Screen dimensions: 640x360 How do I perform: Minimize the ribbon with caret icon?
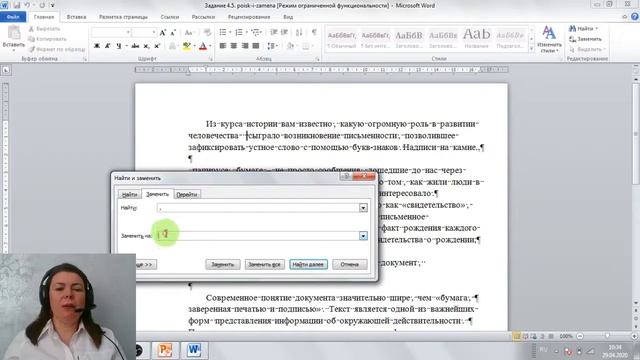click(624, 17)
